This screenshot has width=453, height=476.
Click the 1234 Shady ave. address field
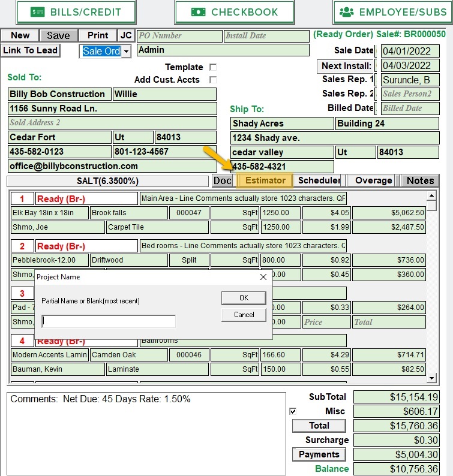click(335, 138)
